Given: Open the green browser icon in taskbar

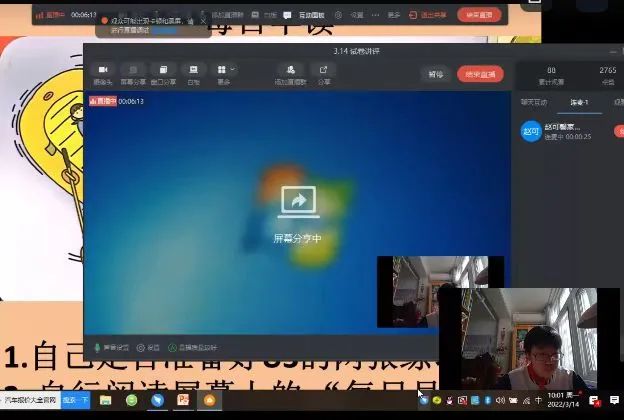Looking at the screenshot, I should (132, 400).
